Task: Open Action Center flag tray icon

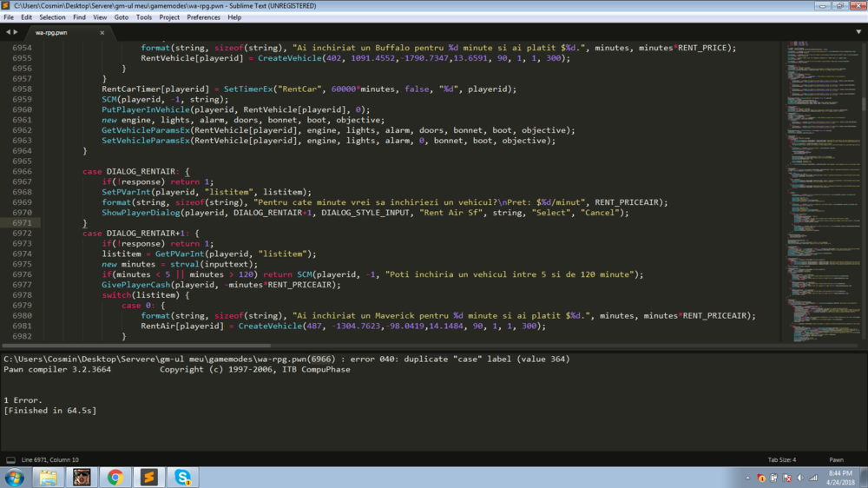Action: (x=786, y=478)
